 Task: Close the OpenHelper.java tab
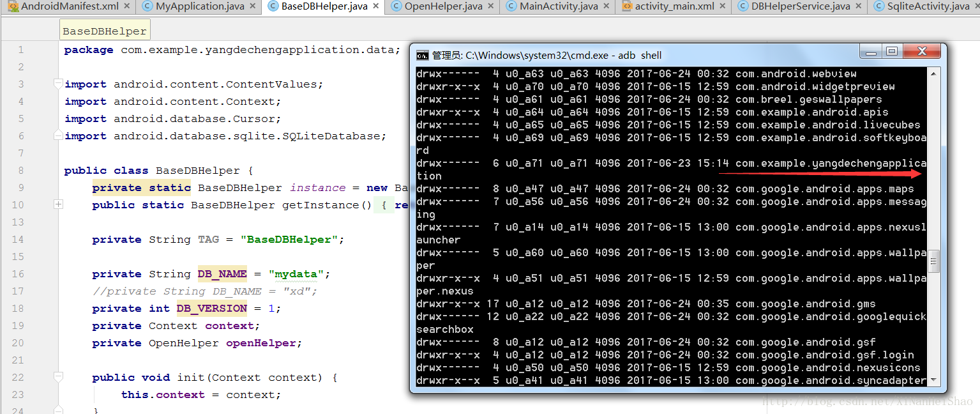click(491, 6)
